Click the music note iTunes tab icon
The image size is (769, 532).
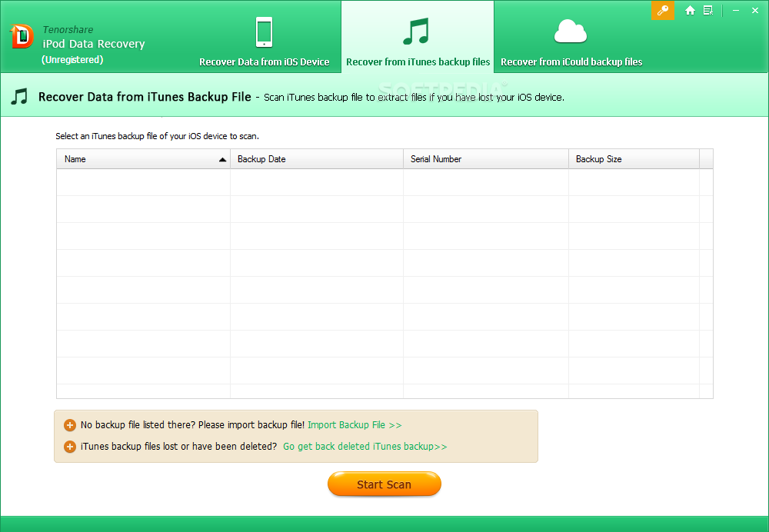[416, 32]
